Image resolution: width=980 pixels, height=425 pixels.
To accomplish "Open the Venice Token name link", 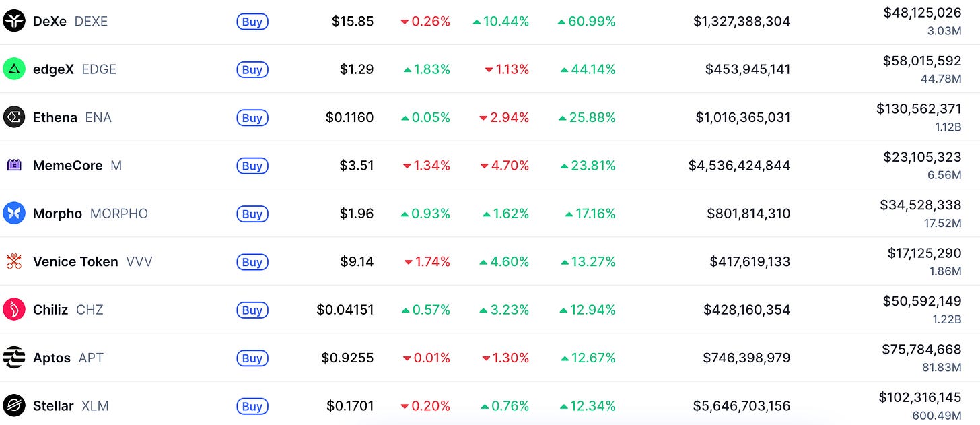I will [75, 261].
